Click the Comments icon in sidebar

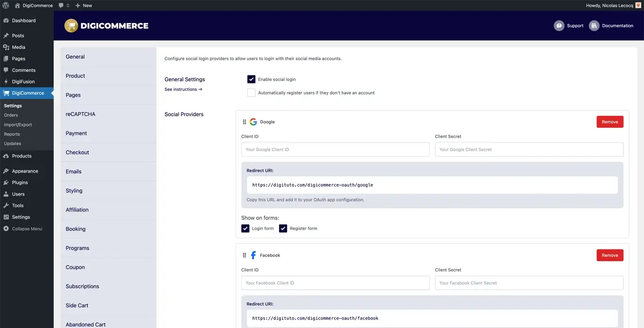6,70
